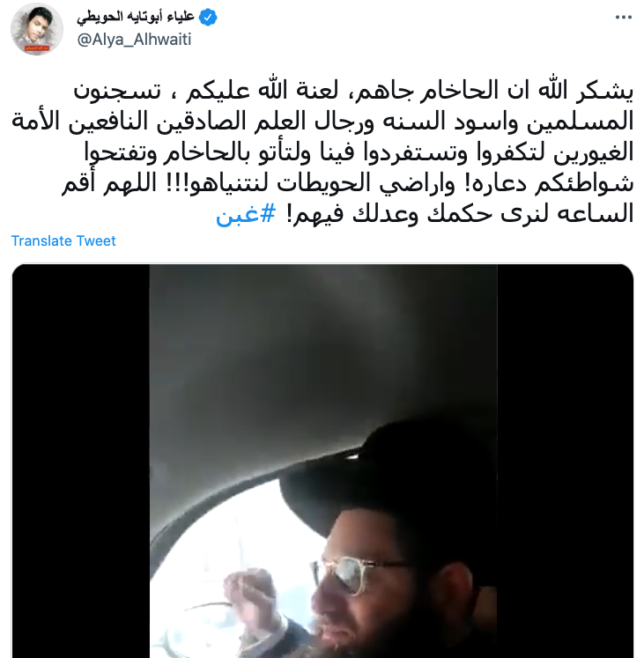Open the tweet author's profile avatar
The height and width of the screenshot is (658, 644).
[36, 29]
